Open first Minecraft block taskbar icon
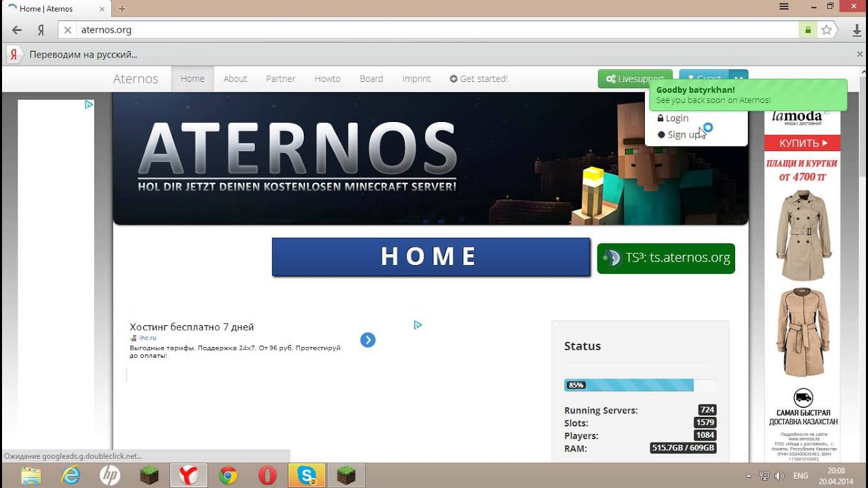Screen dimensions: 868x488 [x=149, y=476]
